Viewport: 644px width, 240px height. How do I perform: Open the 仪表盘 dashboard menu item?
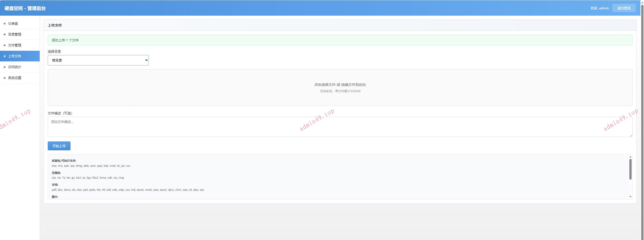[x=13, y=23]
